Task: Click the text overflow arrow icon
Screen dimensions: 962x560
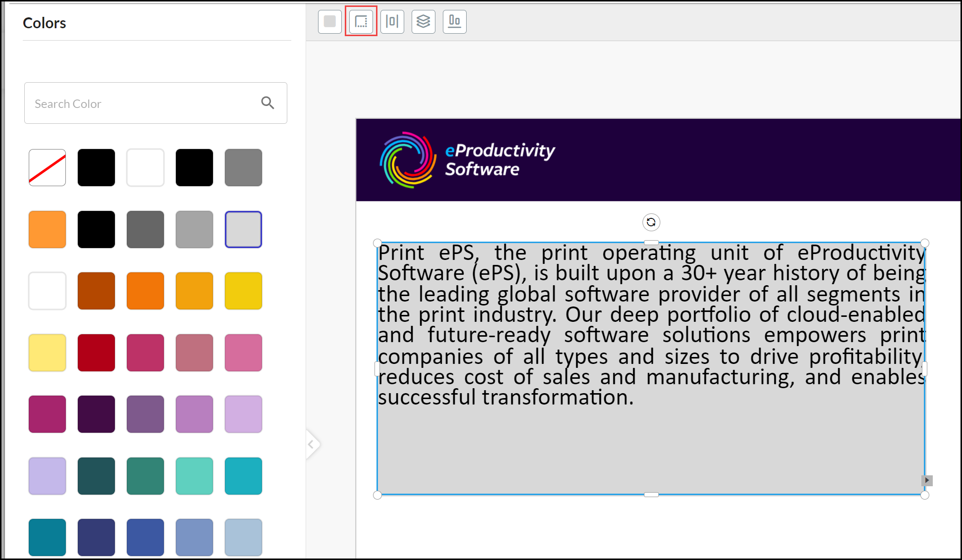Action: (927, 480)
